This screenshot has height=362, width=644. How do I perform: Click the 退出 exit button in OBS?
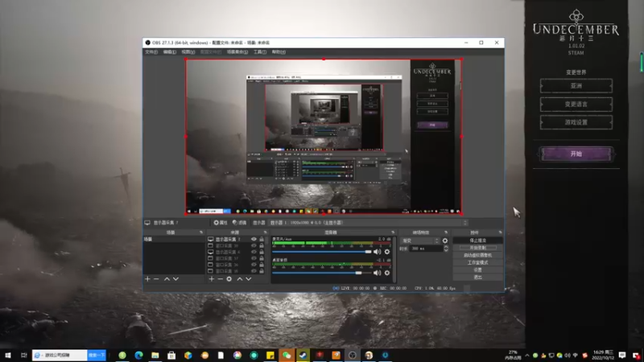pos(477,278)
